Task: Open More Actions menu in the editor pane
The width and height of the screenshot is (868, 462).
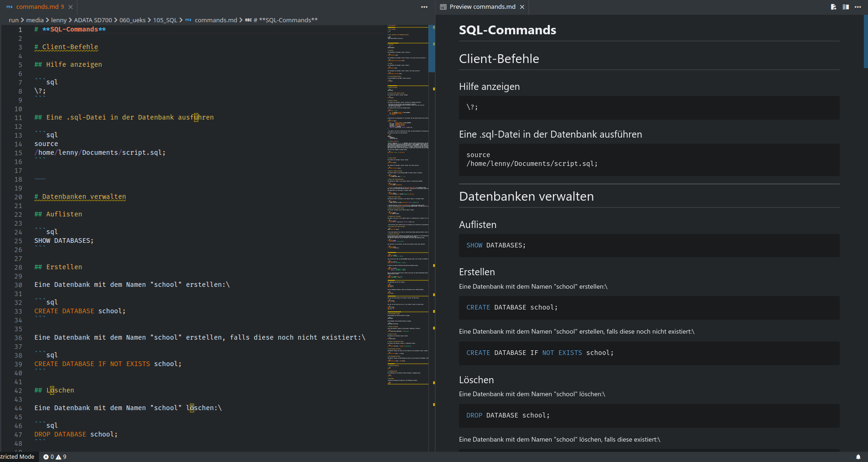Action: 424,7
